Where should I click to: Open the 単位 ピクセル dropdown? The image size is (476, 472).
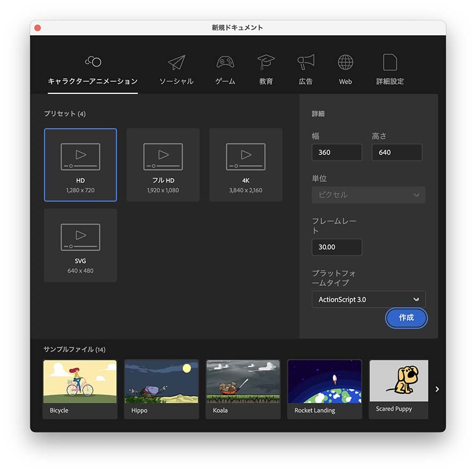368,195
